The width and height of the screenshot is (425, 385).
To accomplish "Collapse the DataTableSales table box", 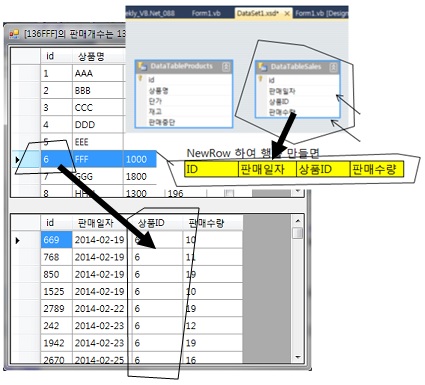I will 333,67.
